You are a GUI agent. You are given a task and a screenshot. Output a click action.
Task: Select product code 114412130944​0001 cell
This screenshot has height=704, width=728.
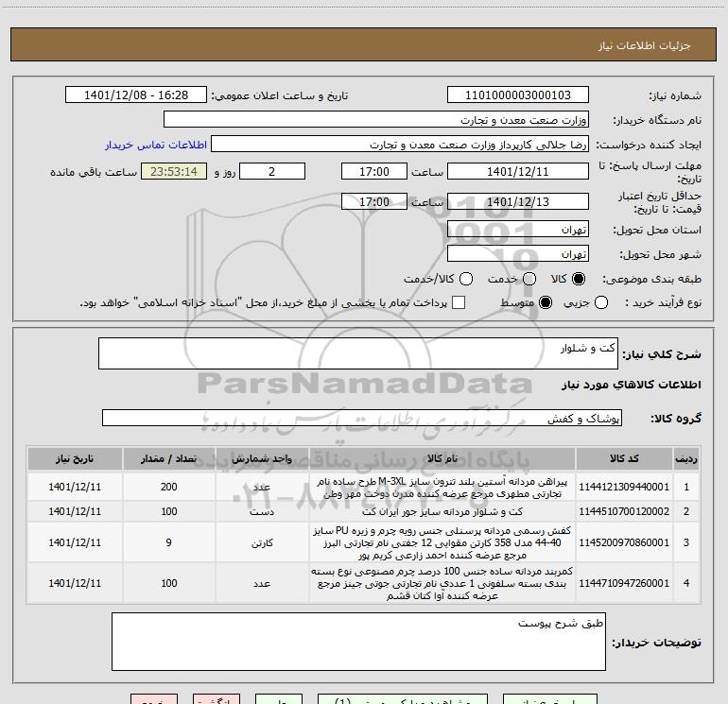click(x=624, y=487)
